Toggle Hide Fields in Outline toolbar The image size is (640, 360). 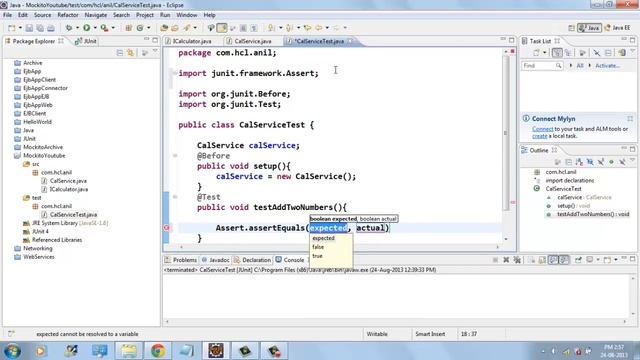[590, 162]
